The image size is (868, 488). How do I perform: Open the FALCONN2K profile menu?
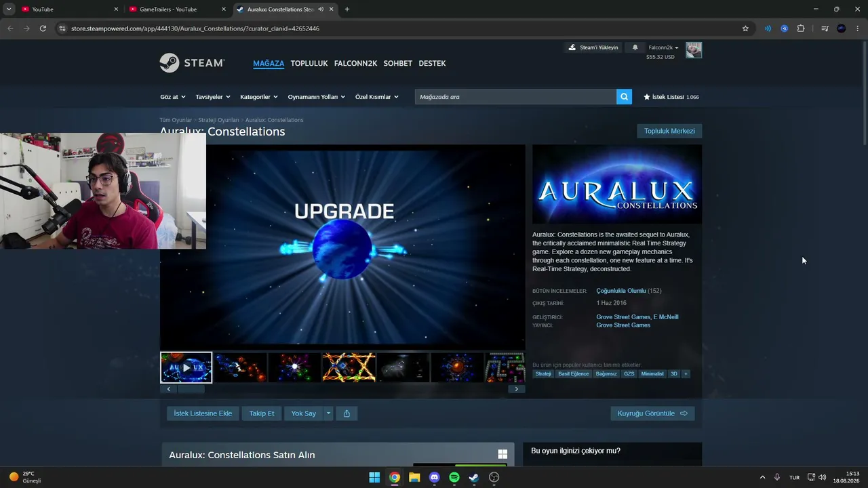point(355,63)
